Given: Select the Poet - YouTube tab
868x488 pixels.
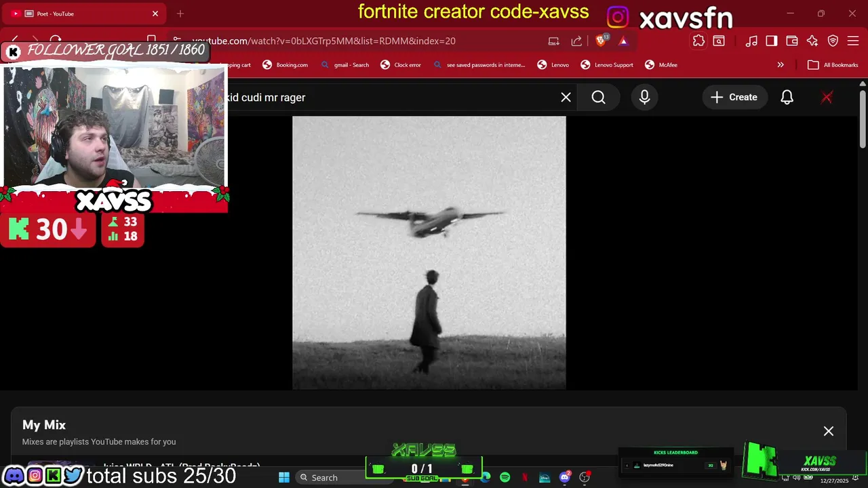Looking at the screenshot, I should pyautogui.click(x=84, y=14).
